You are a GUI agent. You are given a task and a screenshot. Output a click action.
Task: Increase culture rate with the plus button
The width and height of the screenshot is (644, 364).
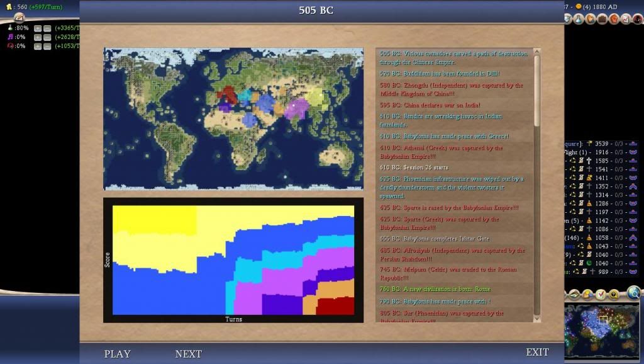pos(38,37)
